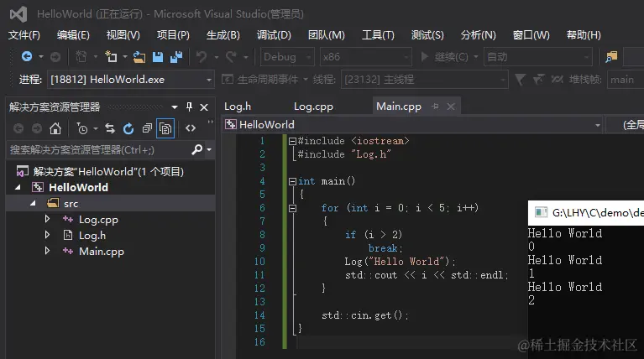Click the New Project toolbar icon
The width and height of the screenshot is (644, 359).
pos(111,57)
